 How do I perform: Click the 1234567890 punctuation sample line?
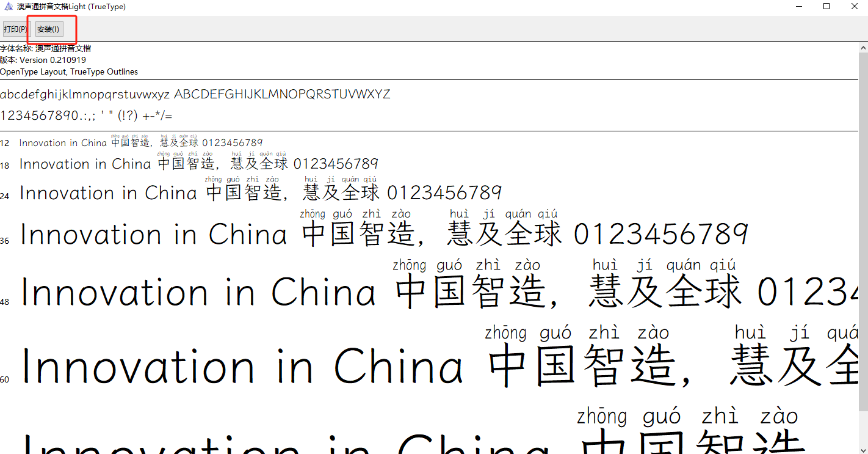[86, 115]
